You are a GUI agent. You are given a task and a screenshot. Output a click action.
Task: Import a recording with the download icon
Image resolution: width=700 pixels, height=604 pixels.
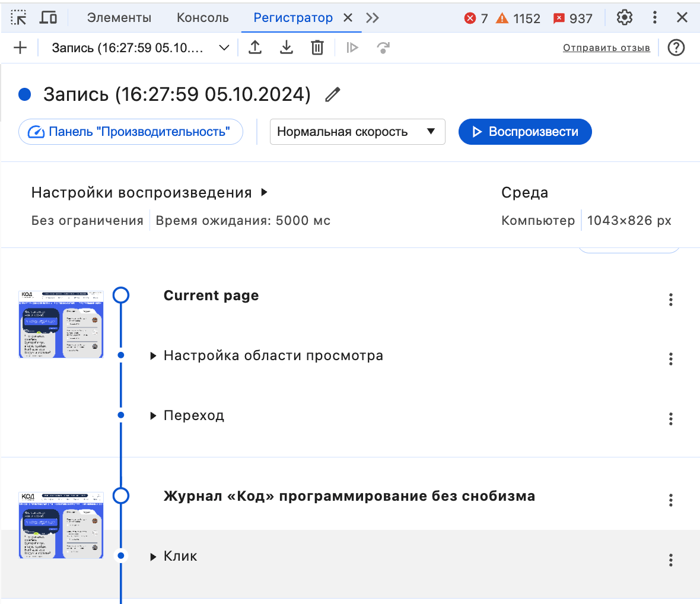[287, 47]
